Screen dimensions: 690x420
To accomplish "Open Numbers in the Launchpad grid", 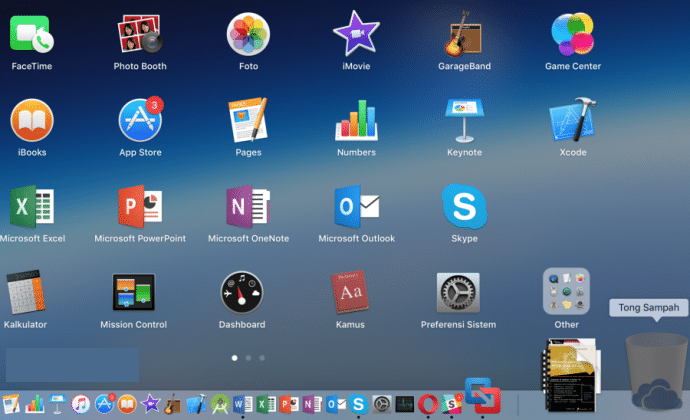I will pyautogui.click(x=356, y=120).
